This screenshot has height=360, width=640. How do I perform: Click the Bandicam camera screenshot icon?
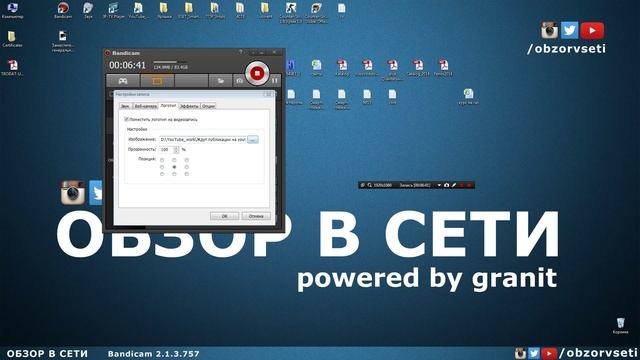click(x=239, y=81)
